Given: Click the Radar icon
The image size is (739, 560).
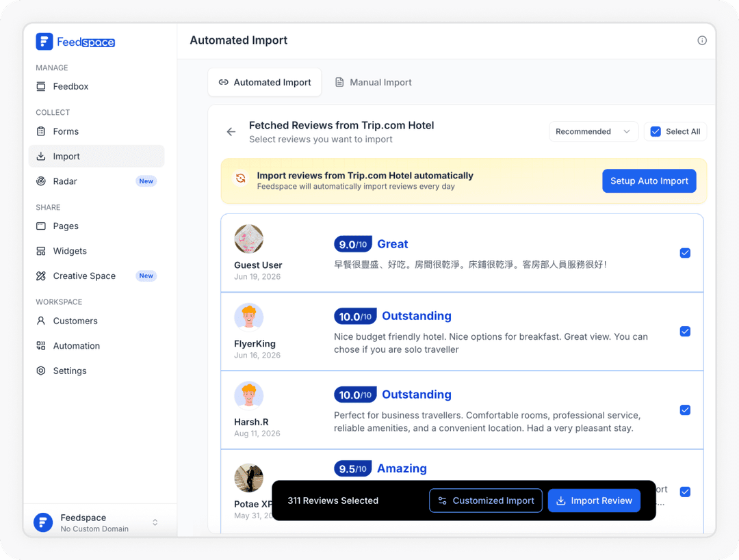Looking at the screenshot, I should pos(41,181).
